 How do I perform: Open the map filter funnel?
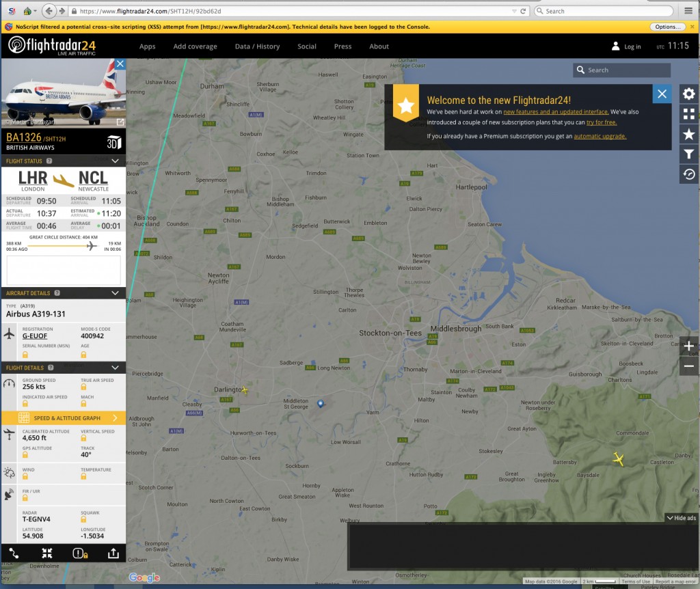pyautogui.click(x=689, y=154)
